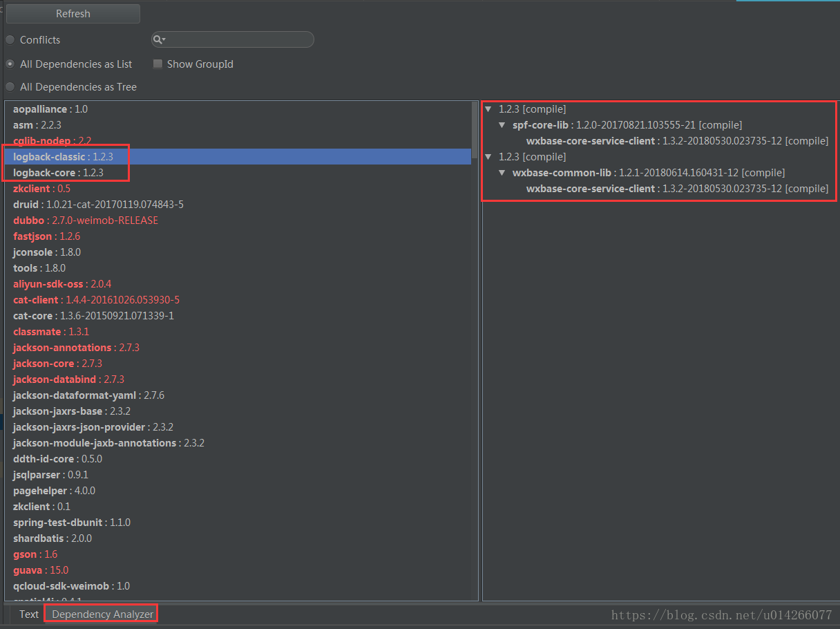Switch to the Text tab
840x629 pixels.
coord(29,614)
